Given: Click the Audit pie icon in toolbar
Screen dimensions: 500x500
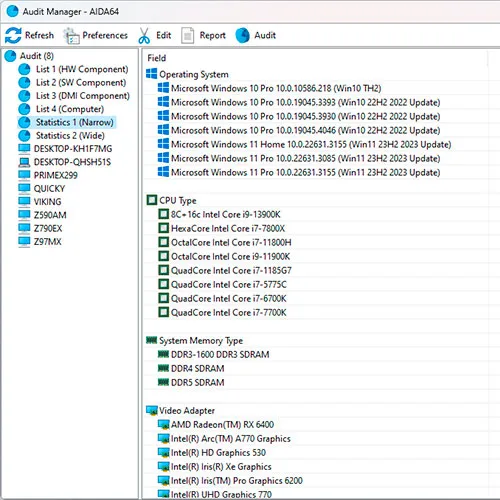Looking at the screenshot, I should [x=242, y=35].
